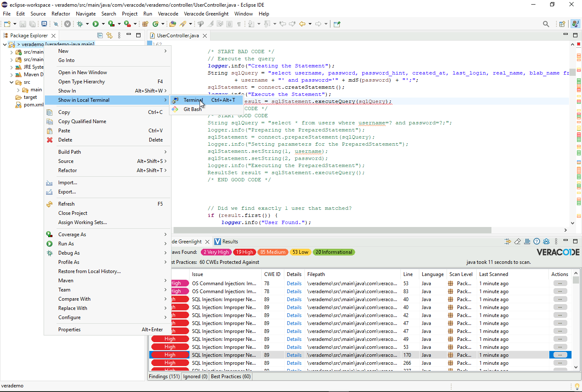Switch to the Best Practices (60) tab

[231, 377]
